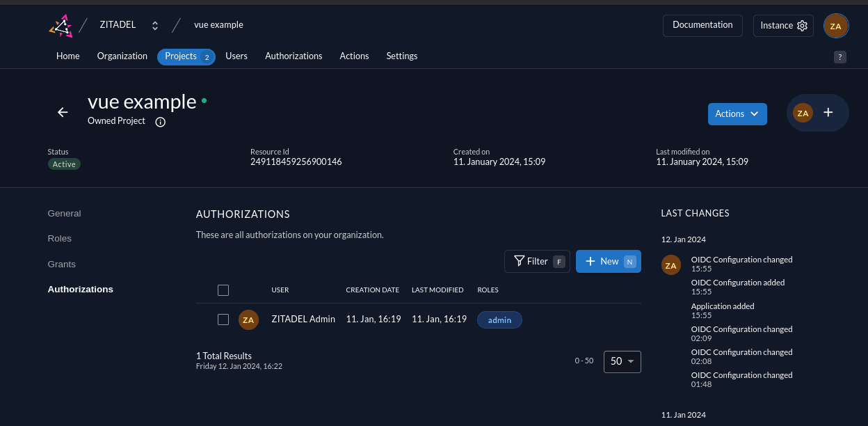Click the admin role chip
Viewport: 868px width, 426px height.
499,320
